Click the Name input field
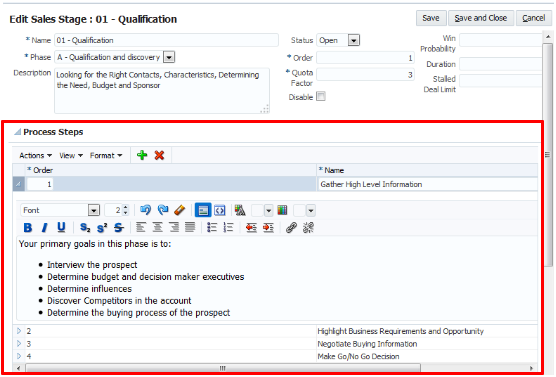 pyautogui.click(x=166, y=40)
